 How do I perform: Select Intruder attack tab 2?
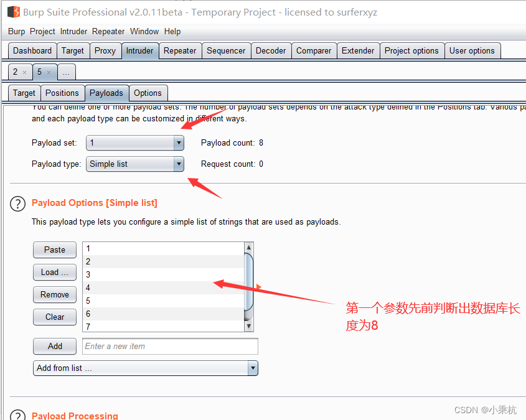pos(16,72)
